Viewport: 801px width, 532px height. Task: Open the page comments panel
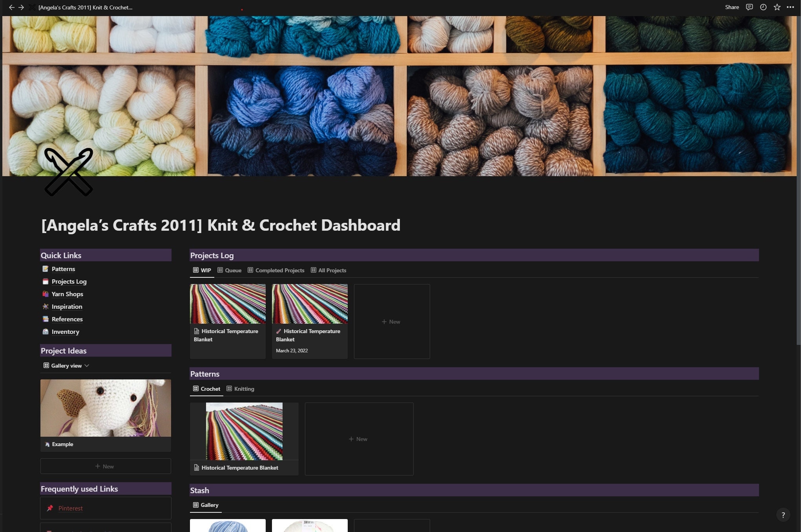click(x=749, y=7)
